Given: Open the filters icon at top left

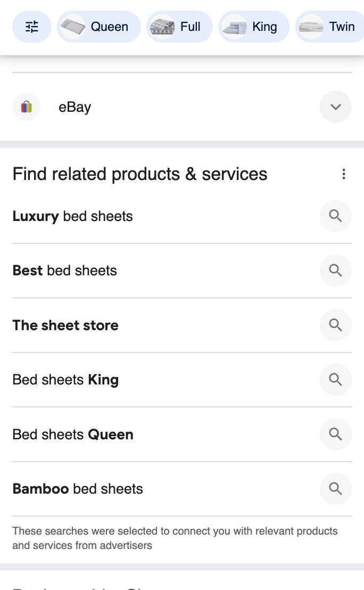Looking at the screenshot, I should 31,26.
